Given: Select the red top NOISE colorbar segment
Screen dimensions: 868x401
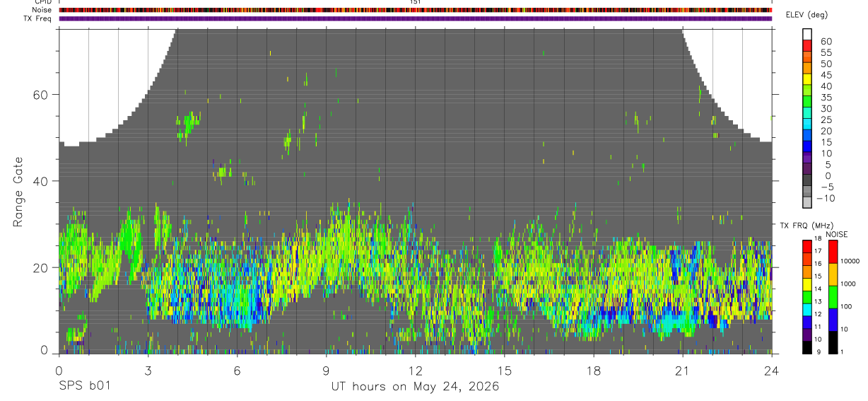Looking at the screenshot, I should click(x=834, y=252).
